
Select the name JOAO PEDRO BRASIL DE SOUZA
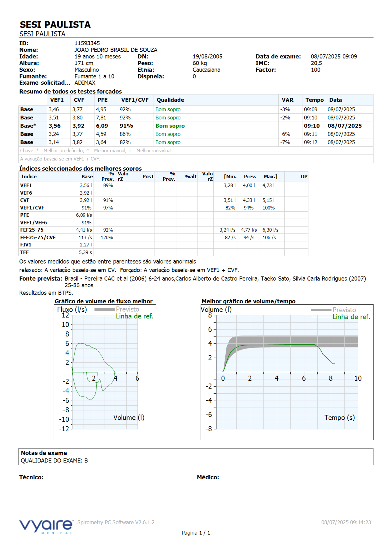tap(116, 50)
